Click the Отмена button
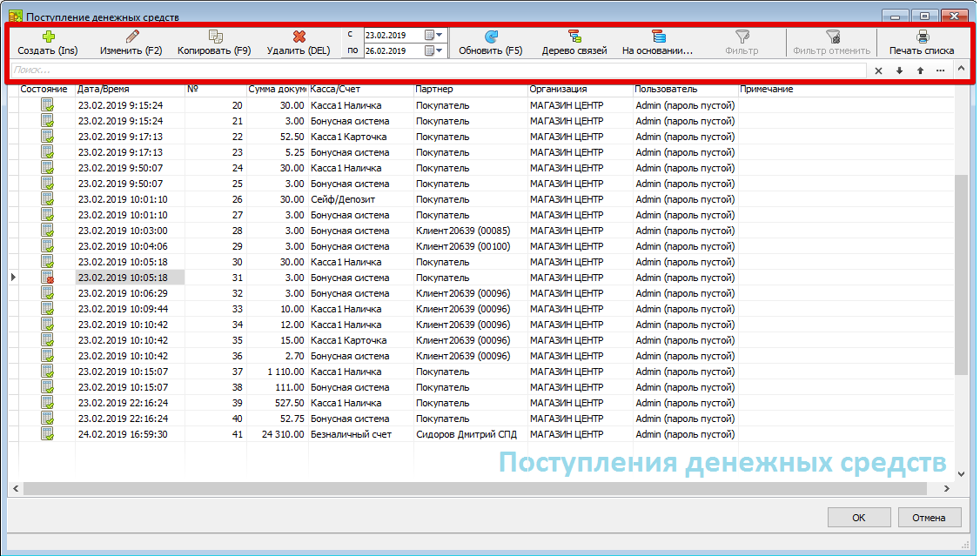This screenshot has width=980, height=556. click(x=928, y=517)
